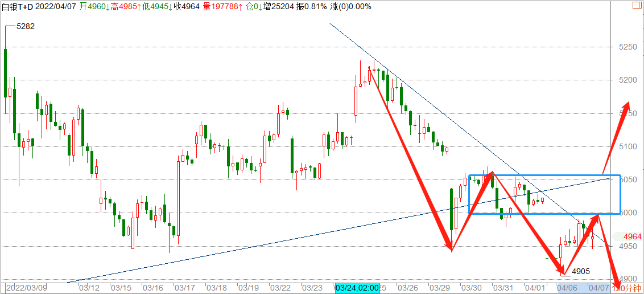Toggle the side panel icon at top right

[x=636, y=5]
